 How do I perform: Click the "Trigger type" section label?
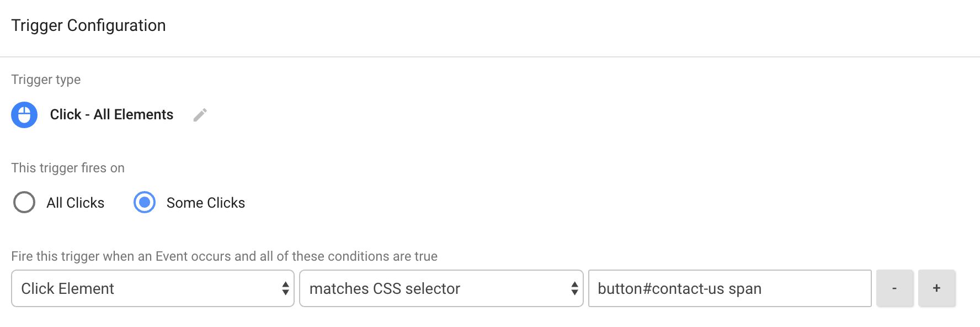click(x=46, y=80)
